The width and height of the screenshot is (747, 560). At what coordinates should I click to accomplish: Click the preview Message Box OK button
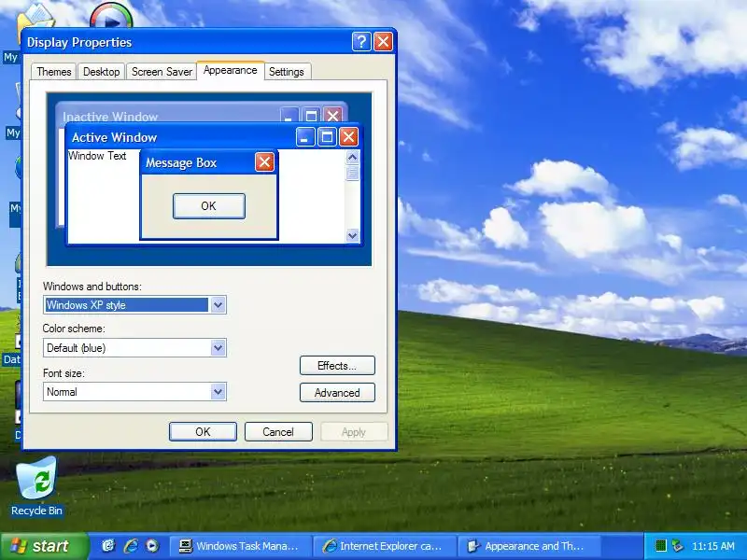pos(208,206)
